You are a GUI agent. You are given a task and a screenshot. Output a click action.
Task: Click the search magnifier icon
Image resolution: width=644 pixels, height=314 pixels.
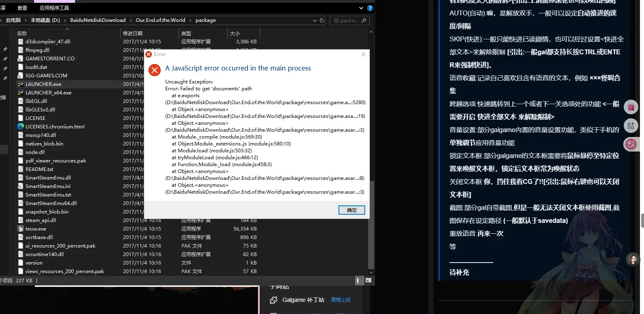coord(364,20)
